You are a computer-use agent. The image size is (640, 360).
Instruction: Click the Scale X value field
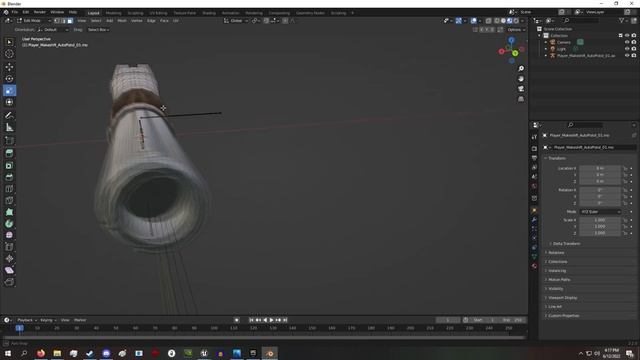tap(600, 220)
